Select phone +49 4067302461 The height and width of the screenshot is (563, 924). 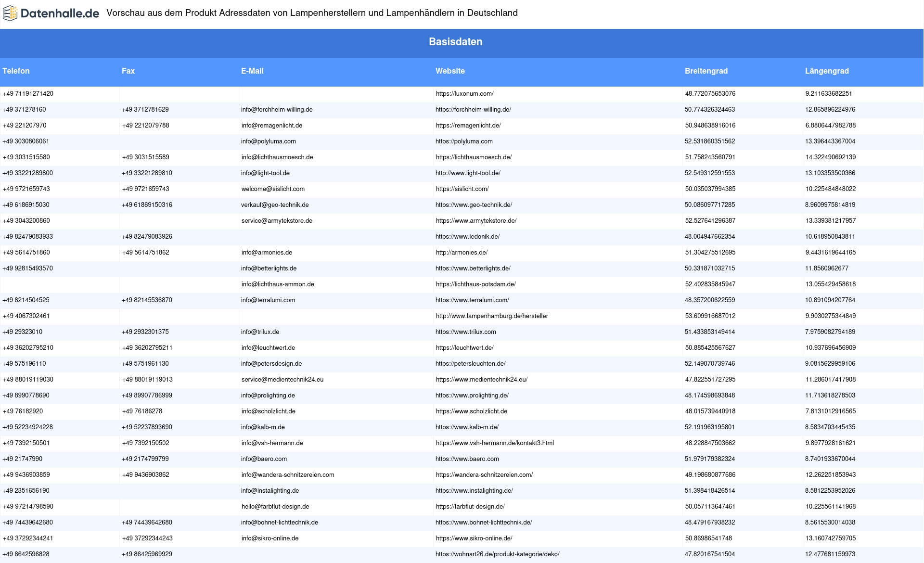tap(26, 316)
